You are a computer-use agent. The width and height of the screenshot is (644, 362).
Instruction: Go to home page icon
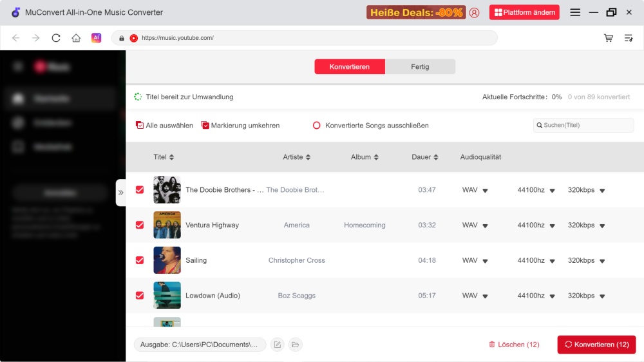coord(76,38)
